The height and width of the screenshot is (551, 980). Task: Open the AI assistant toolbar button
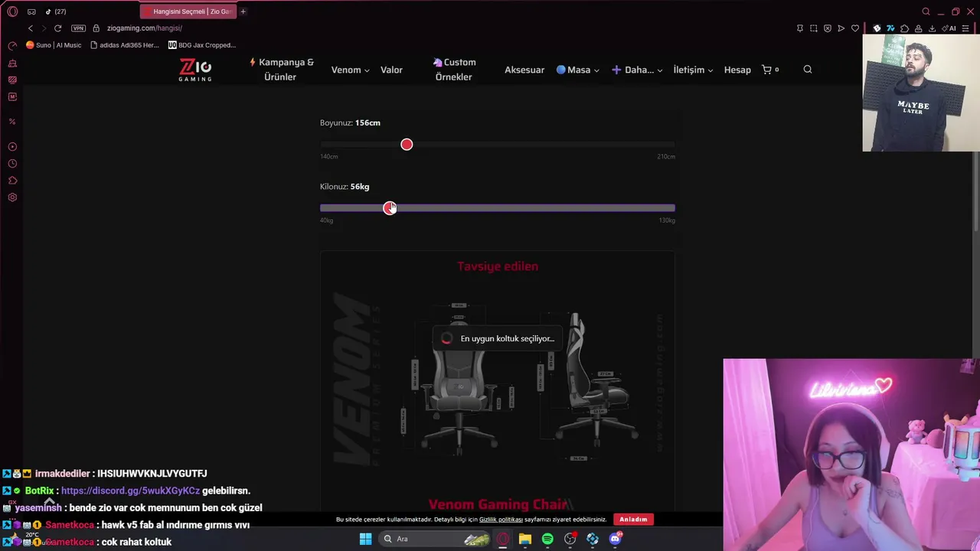tap(950, 28)
